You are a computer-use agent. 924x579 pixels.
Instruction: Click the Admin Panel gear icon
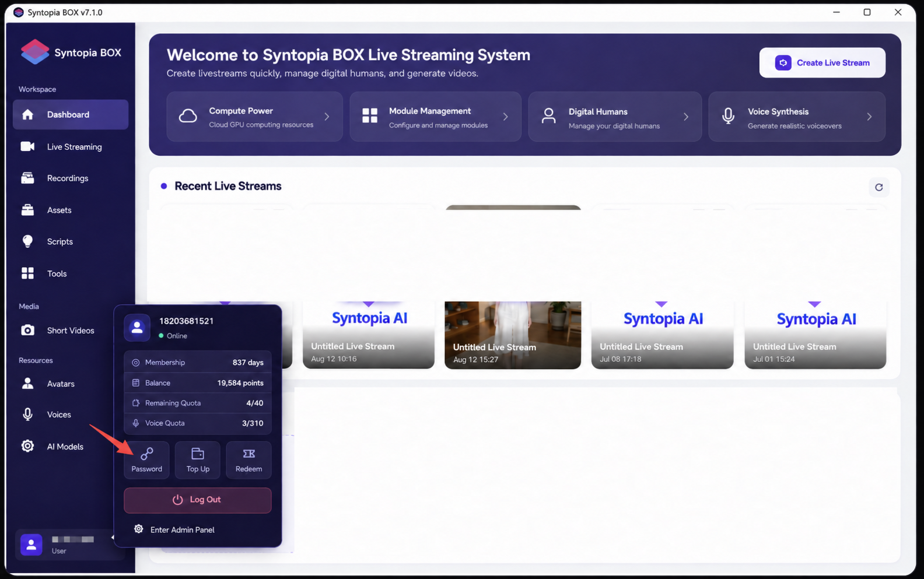click(139, 529)
